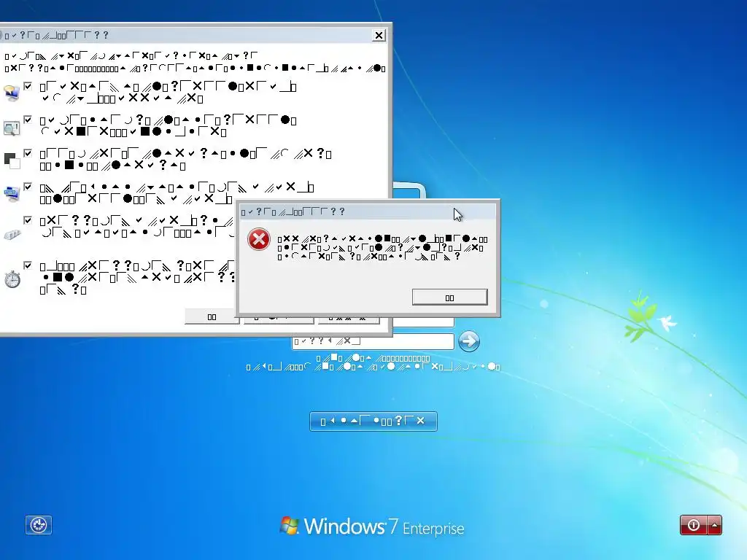Viewport: 747px width, 560px height.
Task: Focus the password input field
Action: [373, 341]
